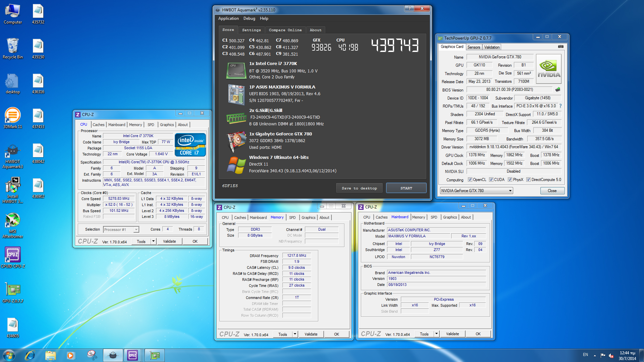This screenshot has width=644, height=362.
Task: Click GPU-Z camera screenshot icon
Action: [560, 47]
